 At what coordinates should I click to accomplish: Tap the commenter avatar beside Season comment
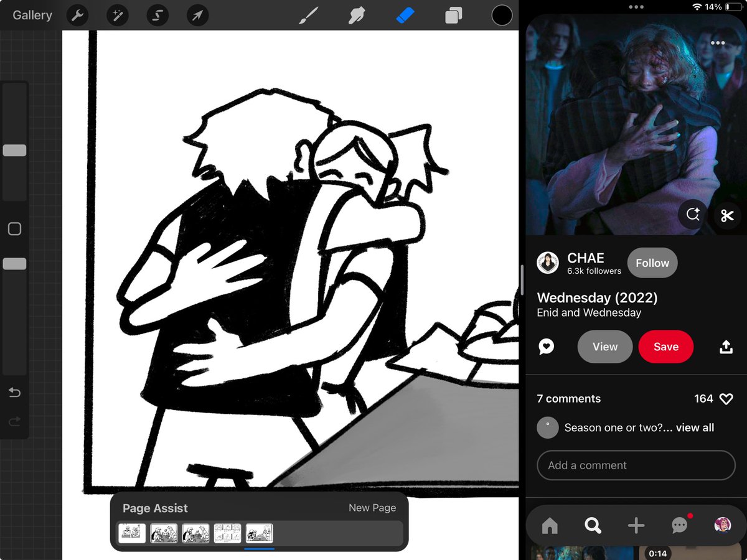(x=548, y=427)
